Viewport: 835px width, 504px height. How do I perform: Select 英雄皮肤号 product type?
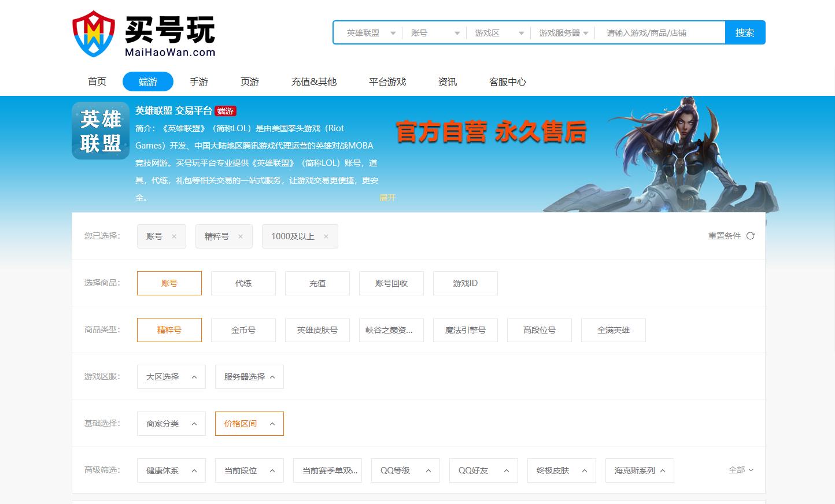pyautogui.click(x=317, y=330)
